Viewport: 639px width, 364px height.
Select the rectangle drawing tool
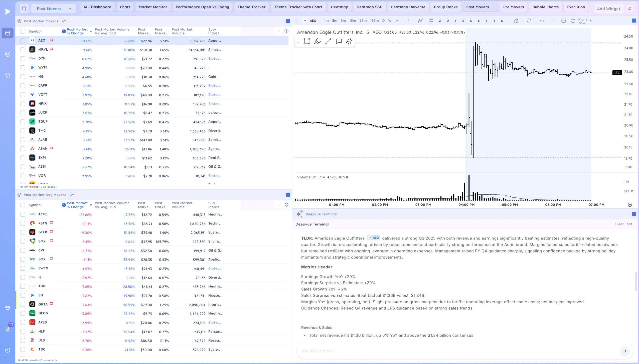307,41
